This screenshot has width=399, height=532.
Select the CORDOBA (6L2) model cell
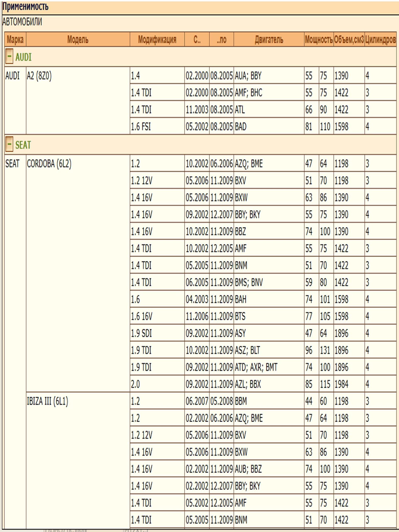49,164
